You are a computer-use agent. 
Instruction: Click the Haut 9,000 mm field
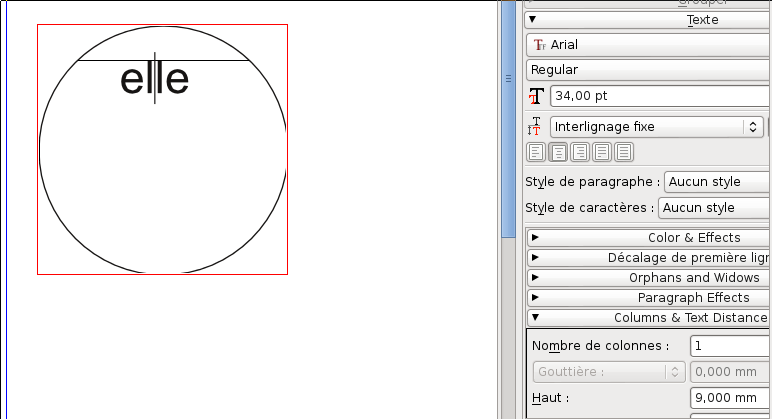(x=730, y=397)
